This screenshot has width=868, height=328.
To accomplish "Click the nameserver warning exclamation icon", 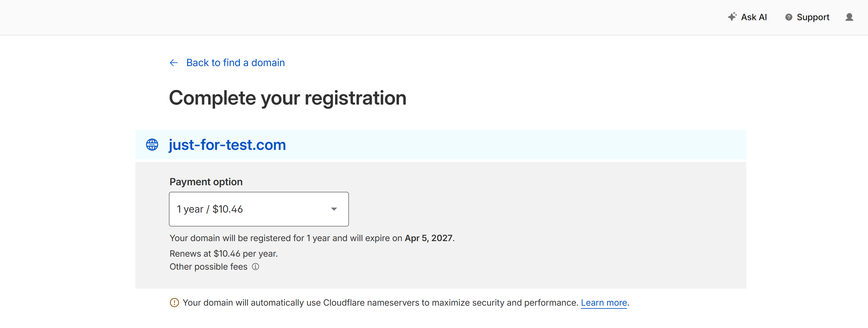I will point(174,303).
